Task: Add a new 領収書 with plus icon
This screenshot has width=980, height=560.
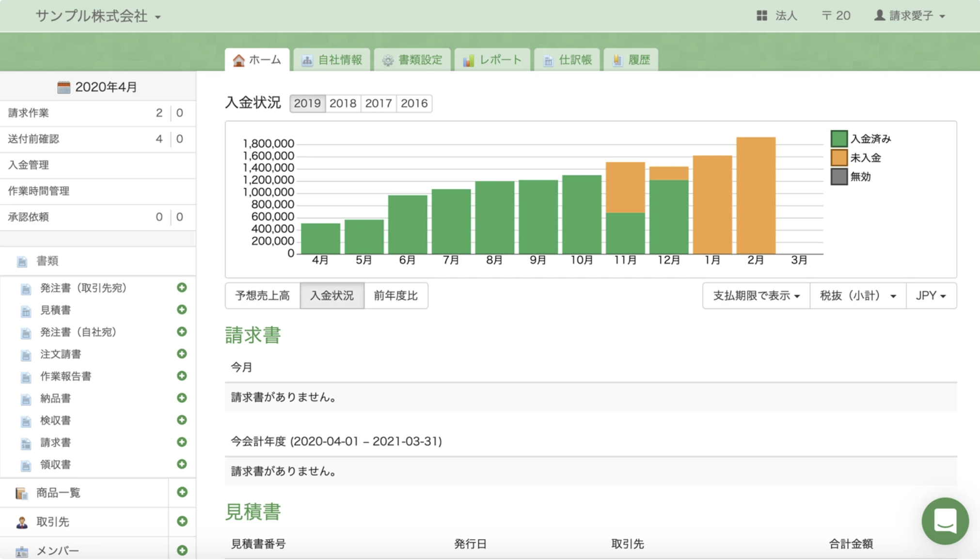Action: (182, 464)
